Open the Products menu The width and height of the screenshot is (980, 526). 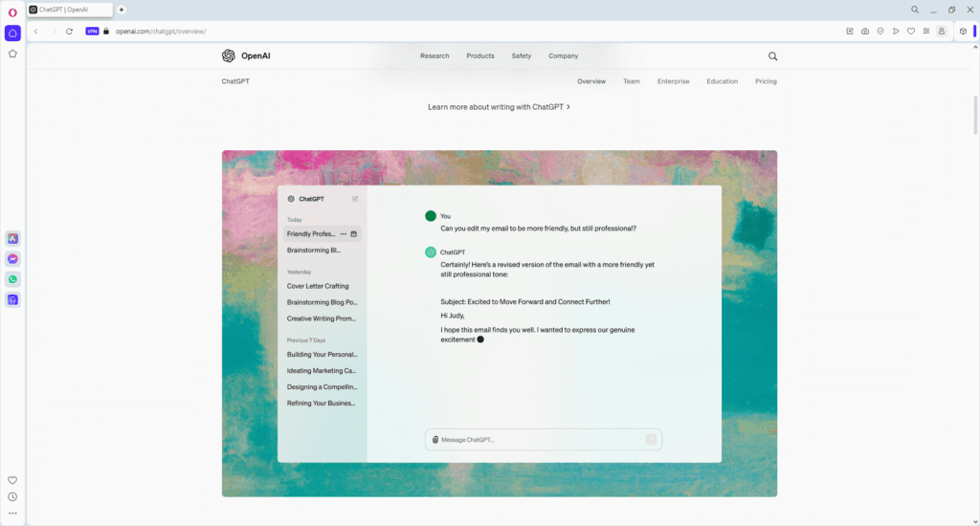tap(480, 55)
